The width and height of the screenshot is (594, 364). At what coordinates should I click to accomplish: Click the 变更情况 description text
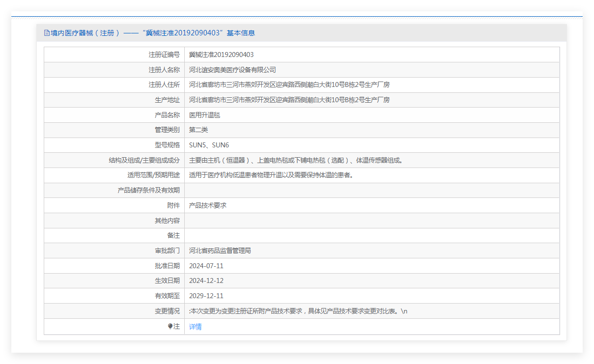tap(298, 311)
